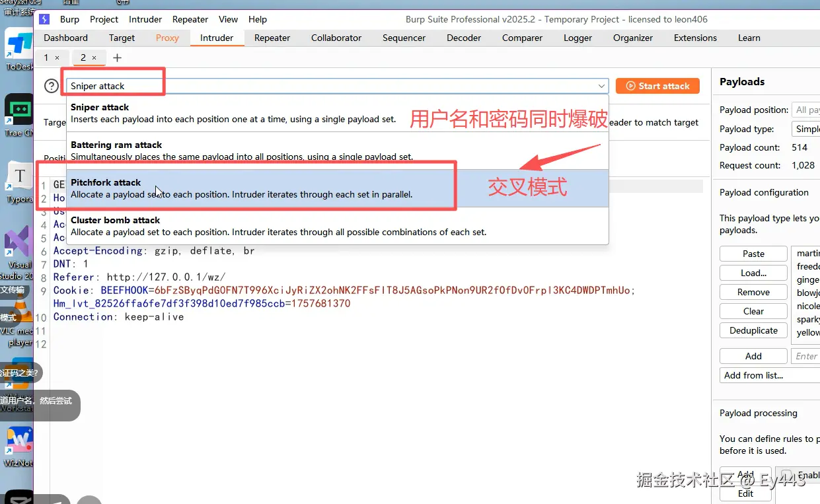Switch to Comparer tab

click(522, 38)
